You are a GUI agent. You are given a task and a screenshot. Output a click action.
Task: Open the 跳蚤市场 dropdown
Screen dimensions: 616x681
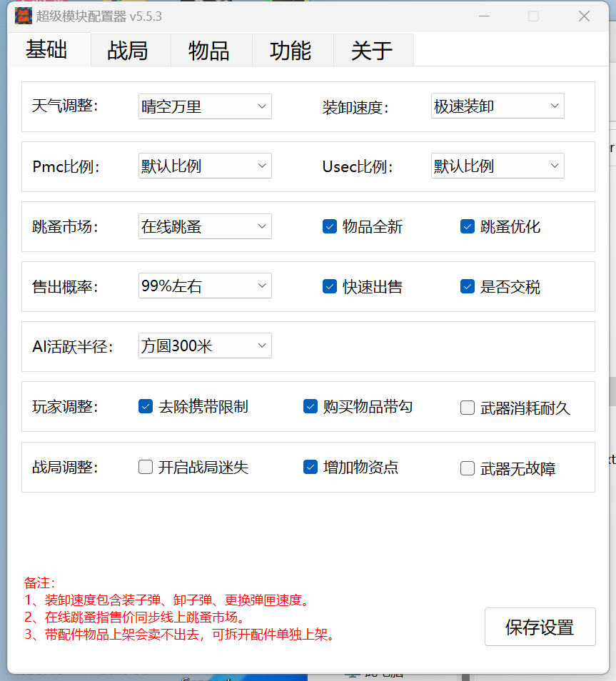pyautogui.click(x=205, y=226)
